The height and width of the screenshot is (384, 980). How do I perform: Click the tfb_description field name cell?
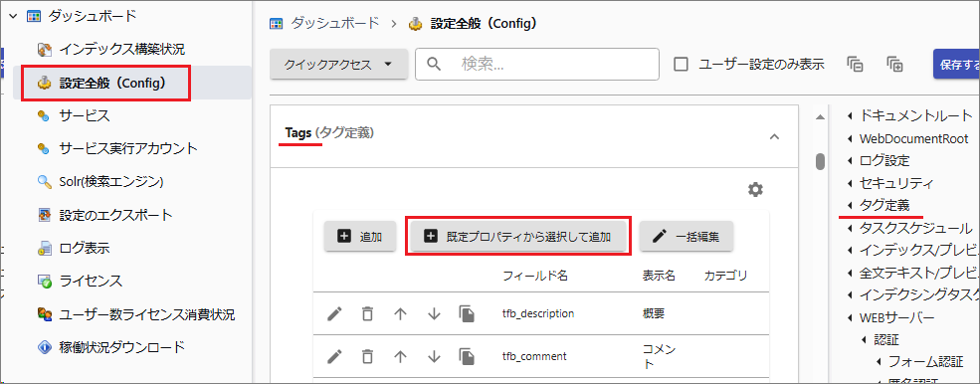click(x=538, y=313)
